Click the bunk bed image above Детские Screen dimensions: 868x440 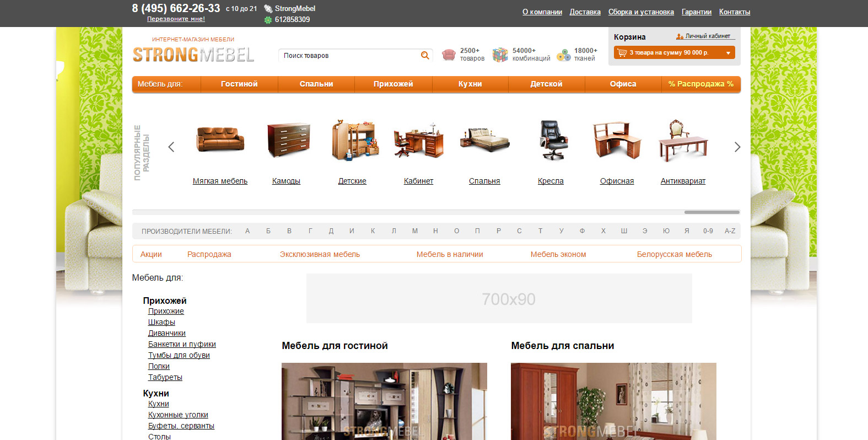coord(354,140)
